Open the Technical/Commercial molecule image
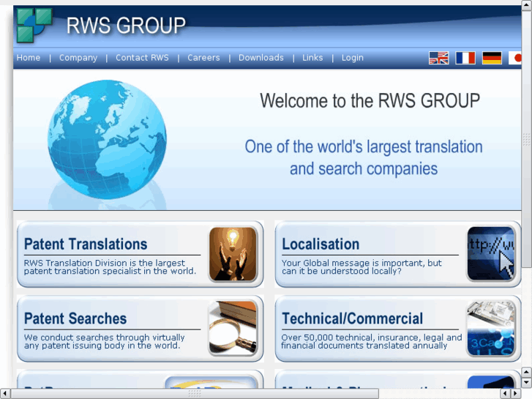The height and width of the screenshot is (399, 532). click(490, 329)
